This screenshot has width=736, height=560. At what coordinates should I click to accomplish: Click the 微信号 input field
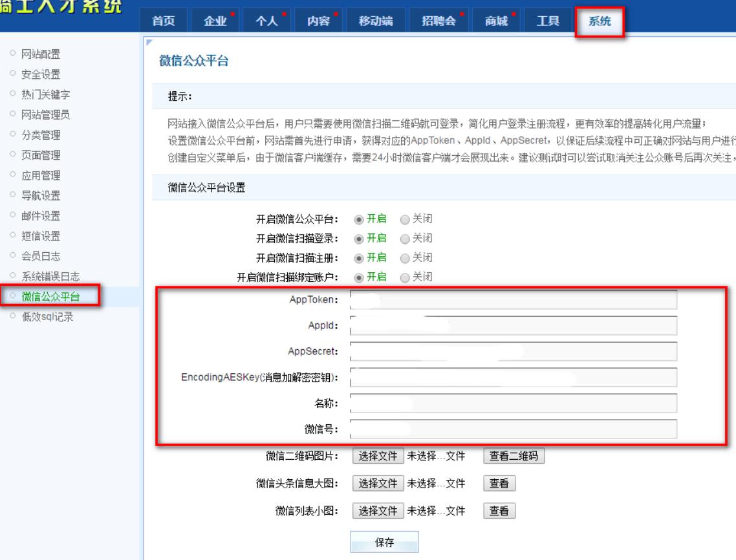point(513,429)
